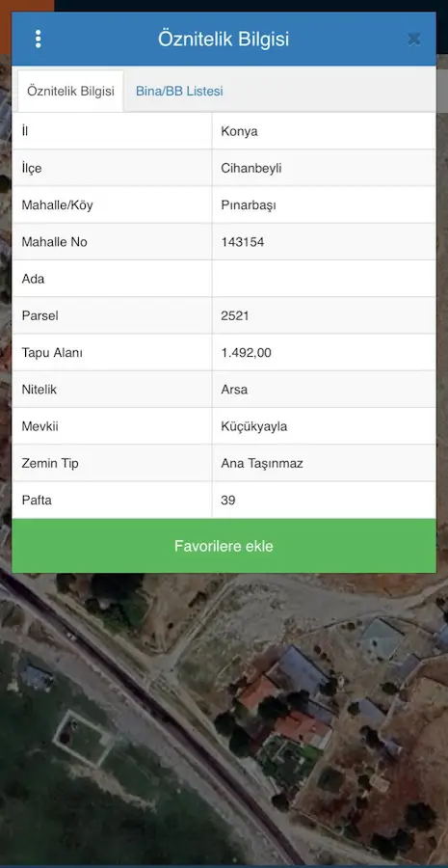Image resolution: width=448 pixels, height=868 pixels.
Task: Select the Tapu Alanı label
Action: pyautogui.click(x=52, y=353)
